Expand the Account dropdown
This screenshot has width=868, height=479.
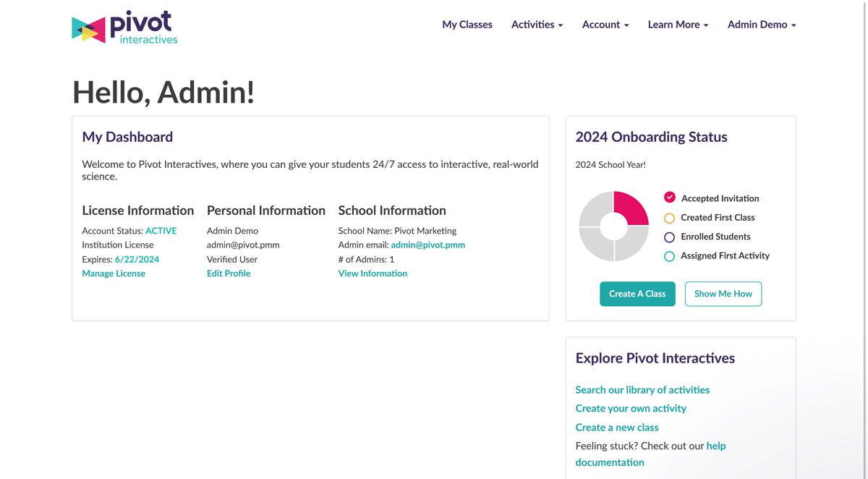coord(605,25)
